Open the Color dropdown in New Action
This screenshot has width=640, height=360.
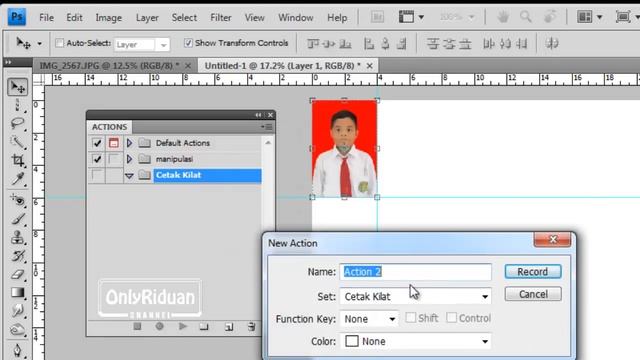click(x=416, y=341)
